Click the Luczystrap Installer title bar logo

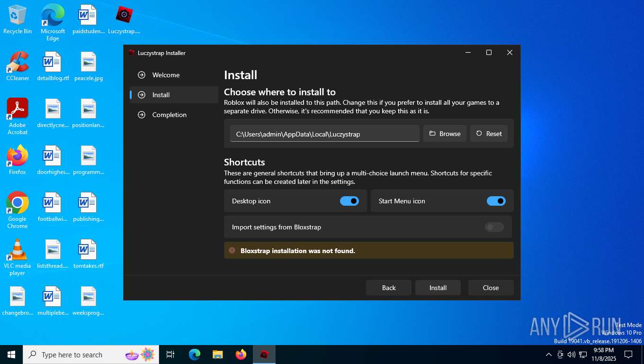click(x=132, y=53)
